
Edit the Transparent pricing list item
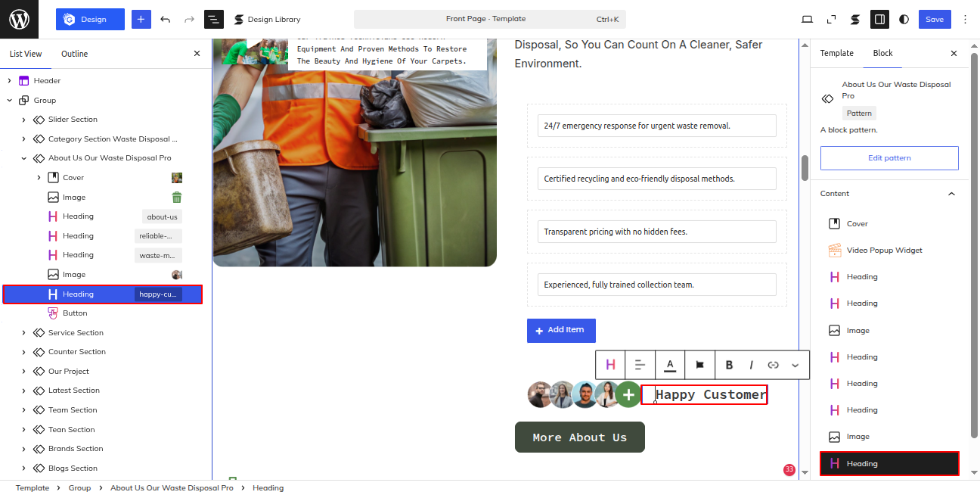[x=657, y=232]
